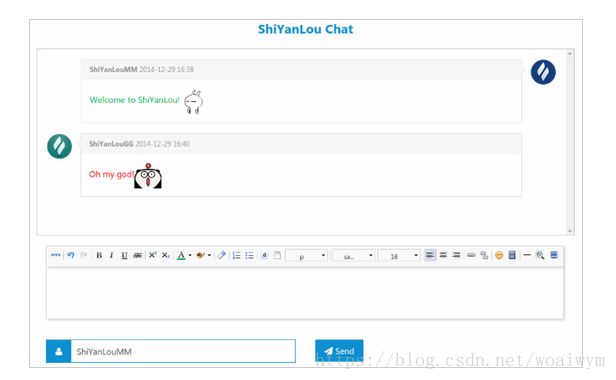This screenshot has width=616, height=380.
Task: Click the ShiYanLouMM sender name in chat
Action: [x=113, y=70]
